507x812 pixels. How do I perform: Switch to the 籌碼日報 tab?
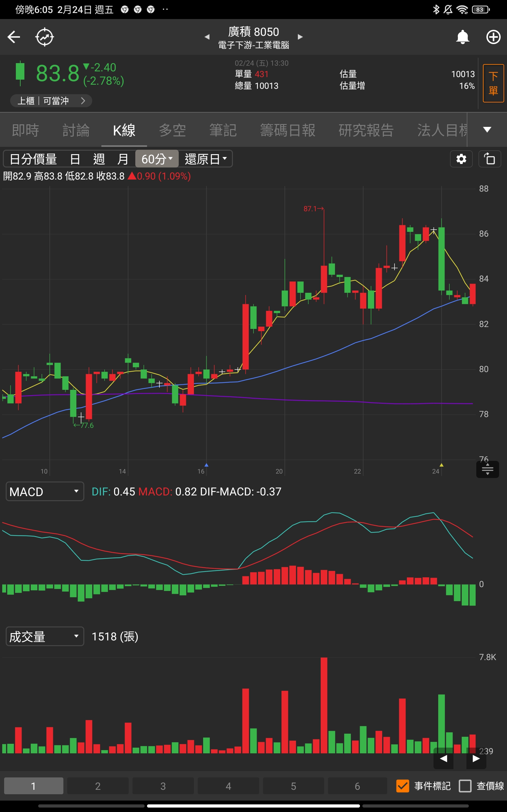pos(287,130)
